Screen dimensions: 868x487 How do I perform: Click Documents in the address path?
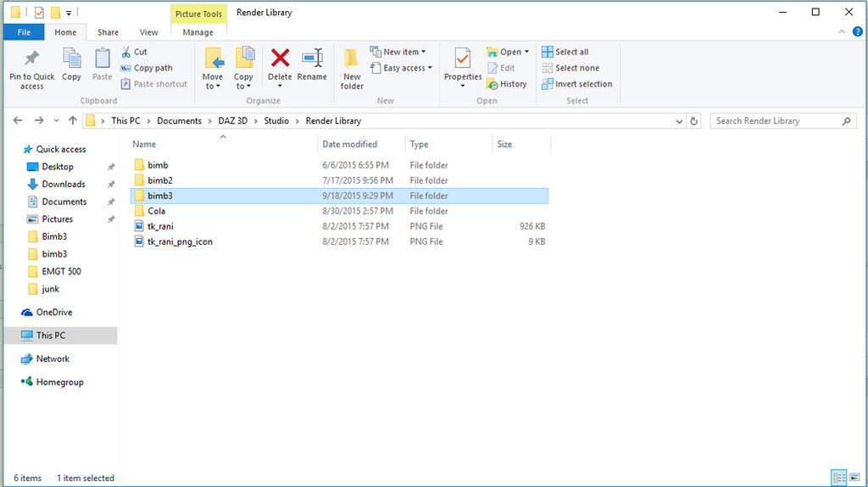coord(180,120)
